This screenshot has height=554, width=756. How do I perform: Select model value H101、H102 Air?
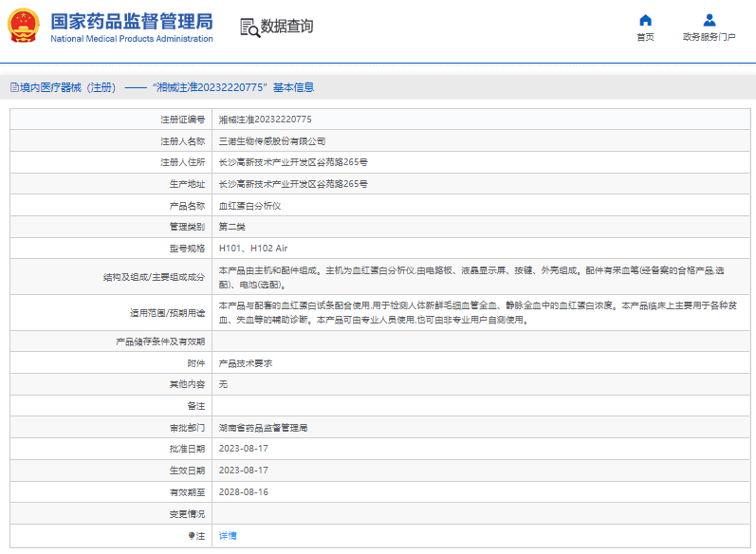coord(253,249)
